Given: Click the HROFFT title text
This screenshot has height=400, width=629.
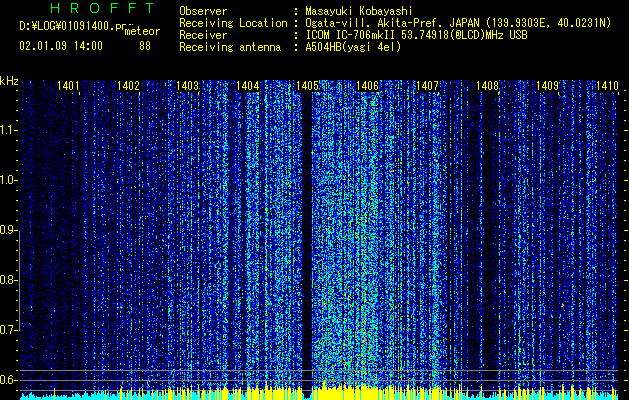Looking at the screenshot, I should 102,8.
